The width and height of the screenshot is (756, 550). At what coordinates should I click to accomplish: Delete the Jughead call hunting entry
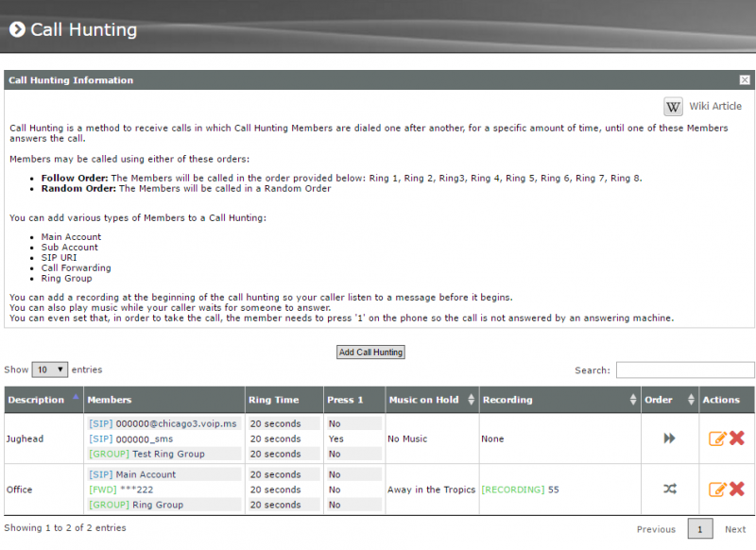point(737,438)
